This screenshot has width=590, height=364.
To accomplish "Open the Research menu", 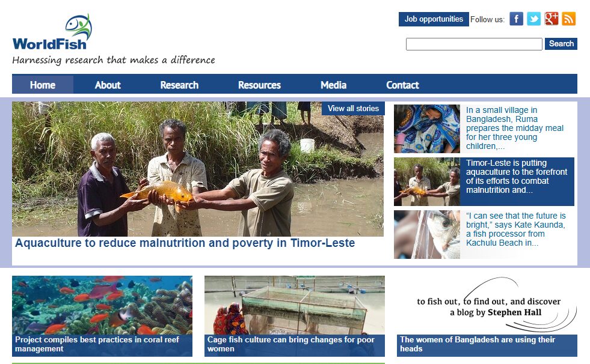I will click(x=179, y=85).
